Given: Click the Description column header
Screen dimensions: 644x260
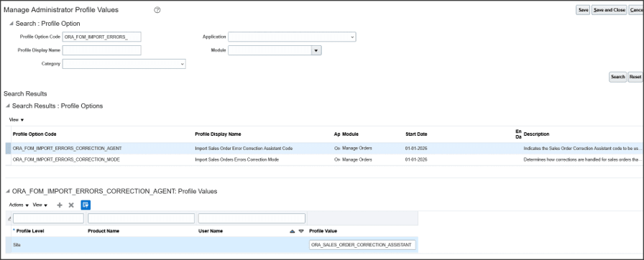Looking at the screenshot, I should (x=536, y=134).
